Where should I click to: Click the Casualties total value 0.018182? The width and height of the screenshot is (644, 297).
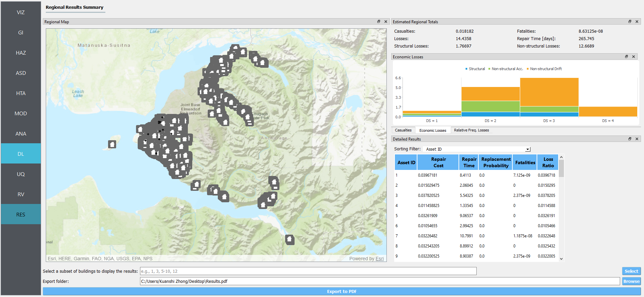pyautogui.click(x=465, y=31)
